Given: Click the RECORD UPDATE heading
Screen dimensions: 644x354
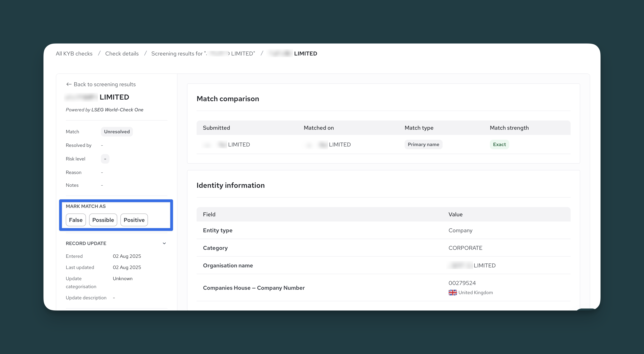Looking at the screenshot, I should (86, 243).
